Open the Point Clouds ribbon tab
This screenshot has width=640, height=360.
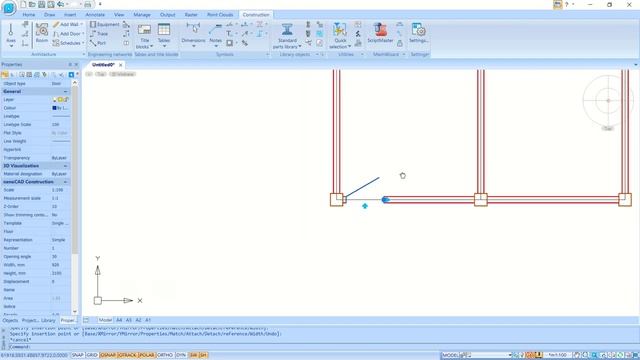220,15
